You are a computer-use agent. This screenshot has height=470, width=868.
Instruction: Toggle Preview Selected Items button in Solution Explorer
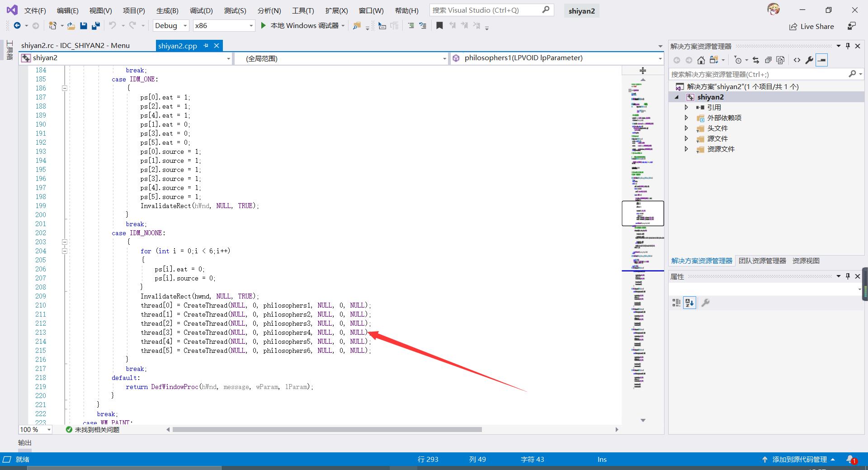pos(822,60)
